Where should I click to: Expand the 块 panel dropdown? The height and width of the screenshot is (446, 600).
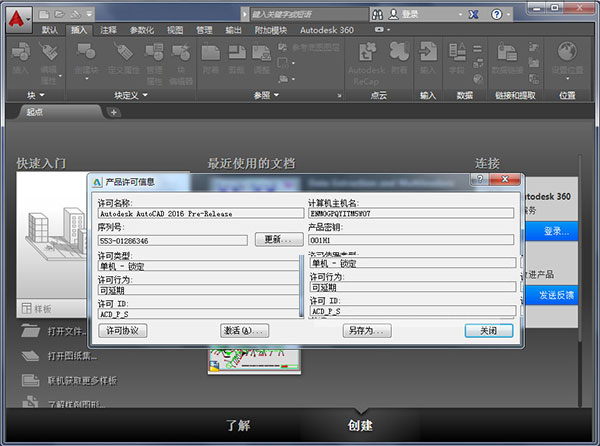coord(42,95)
